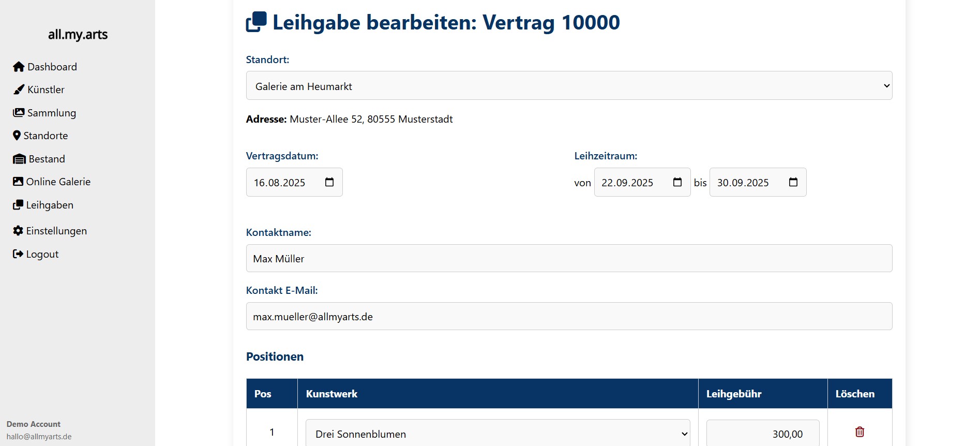This screenshot has width=980, height=446.
Task: Click the gear icon next to Einstellungen
Action: pos(18,231)
